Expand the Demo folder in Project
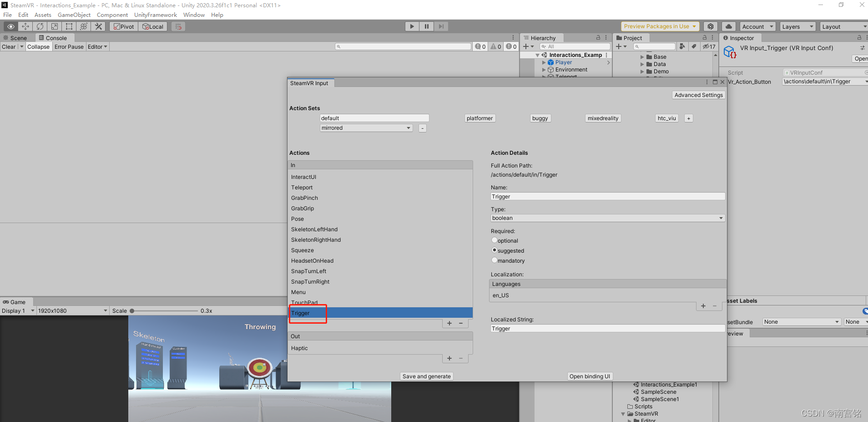 click(x=642, y=71)
